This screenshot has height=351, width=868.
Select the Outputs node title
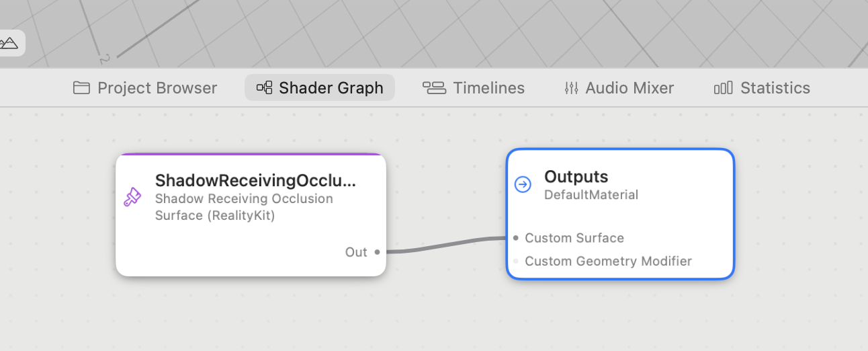576,177
